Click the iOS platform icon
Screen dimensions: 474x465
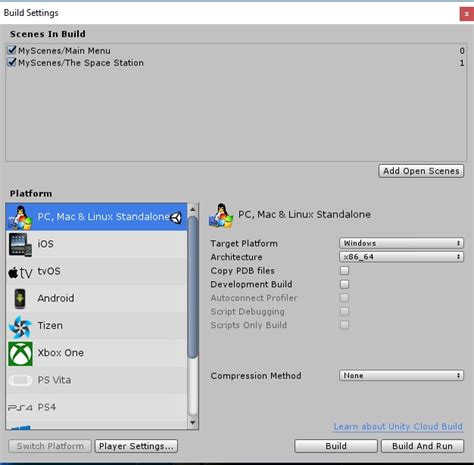[x=20, y=245]
